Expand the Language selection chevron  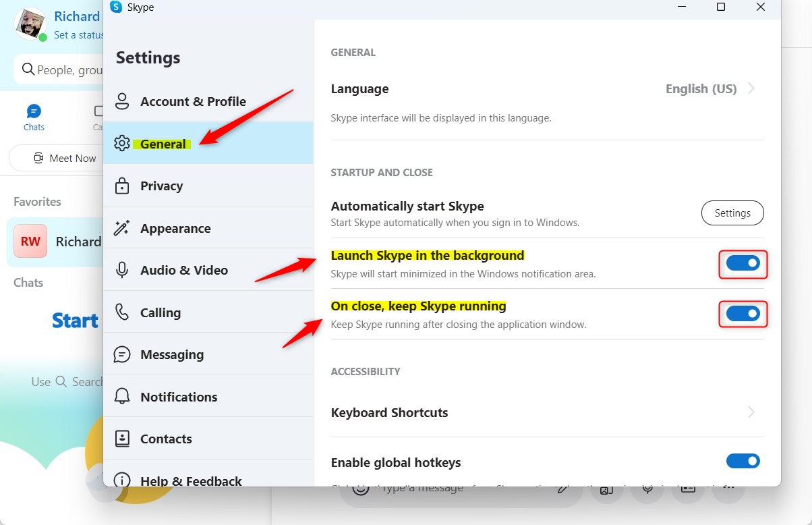[x=752, y=88]
